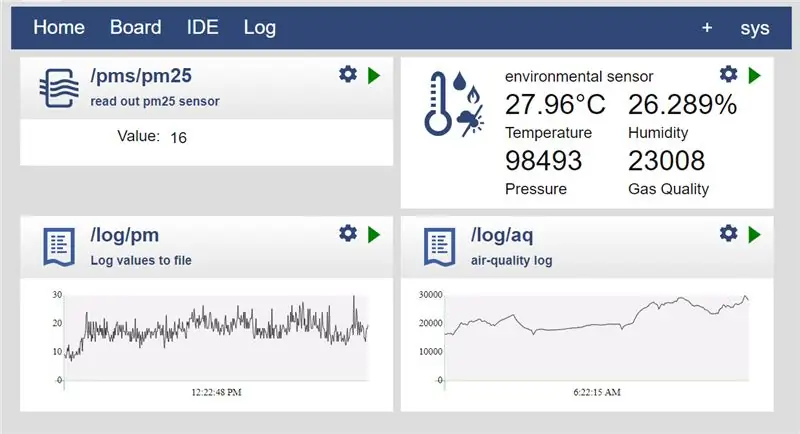The height and width of the screenshot is (434, 800).
Task: Click the Temperature label
Action: 548,133
